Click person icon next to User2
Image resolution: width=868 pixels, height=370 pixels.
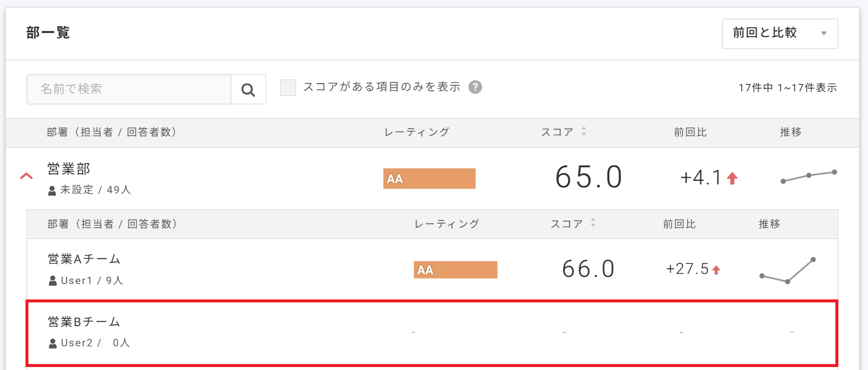[52, 343]
